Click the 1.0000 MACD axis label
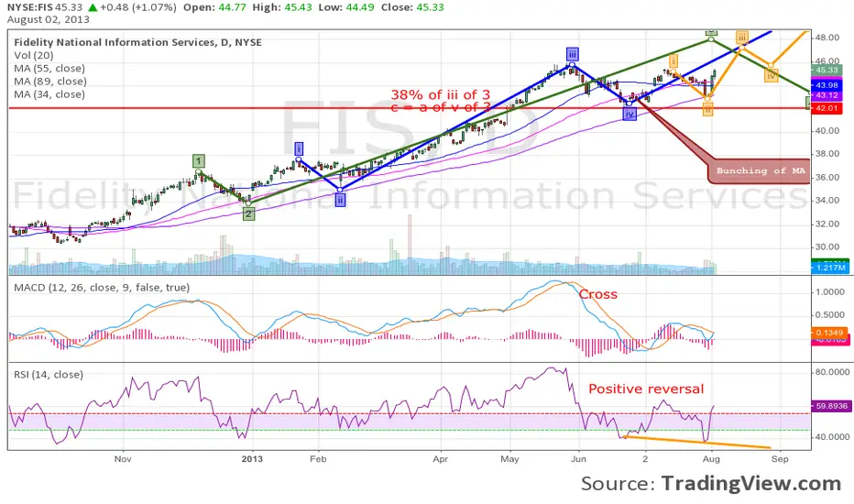Screen dimensions: 854x504 tap(830, 291)
